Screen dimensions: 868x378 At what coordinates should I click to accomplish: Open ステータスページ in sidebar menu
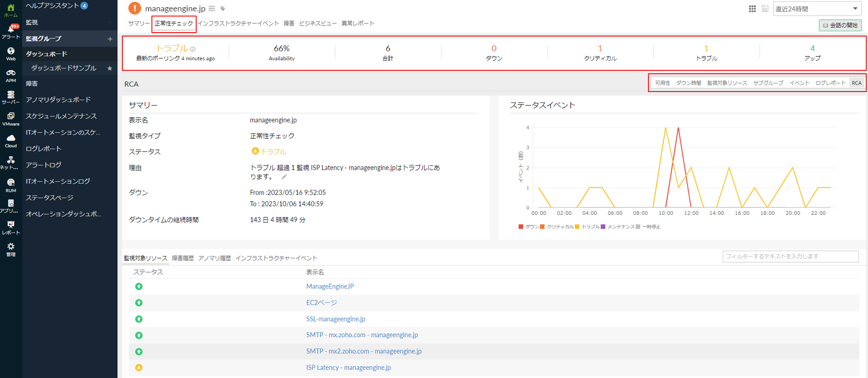click(49, 198)
